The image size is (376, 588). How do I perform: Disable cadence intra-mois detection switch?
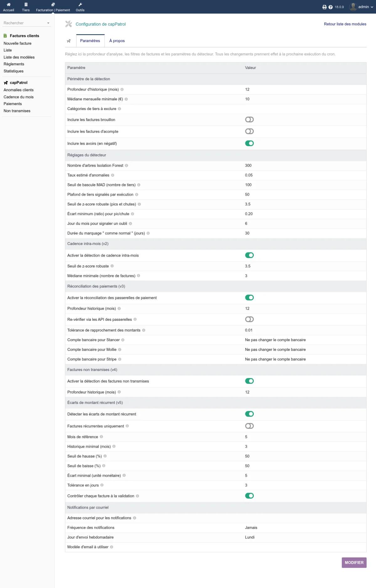coord(249,255)
